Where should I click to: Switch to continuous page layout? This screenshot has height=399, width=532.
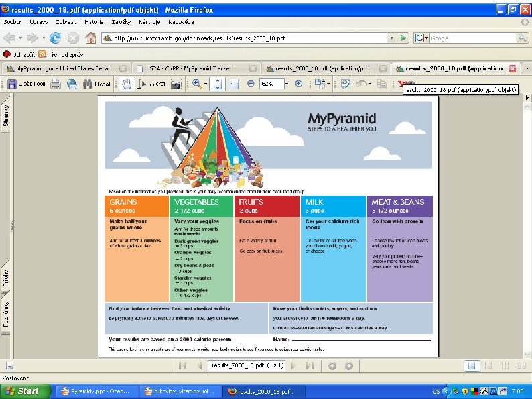coord(488,365)
